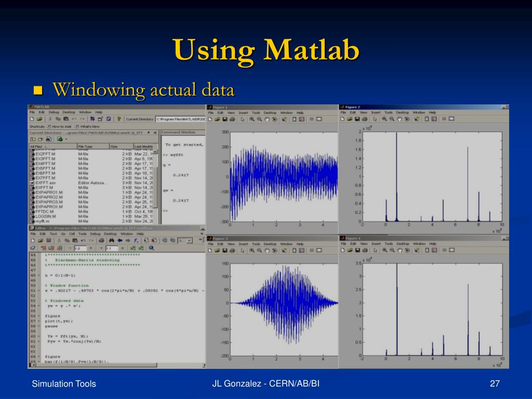Open Cell menu in the Editor window
This screenshot has width=532, height=399.
[x=72, y=234]
